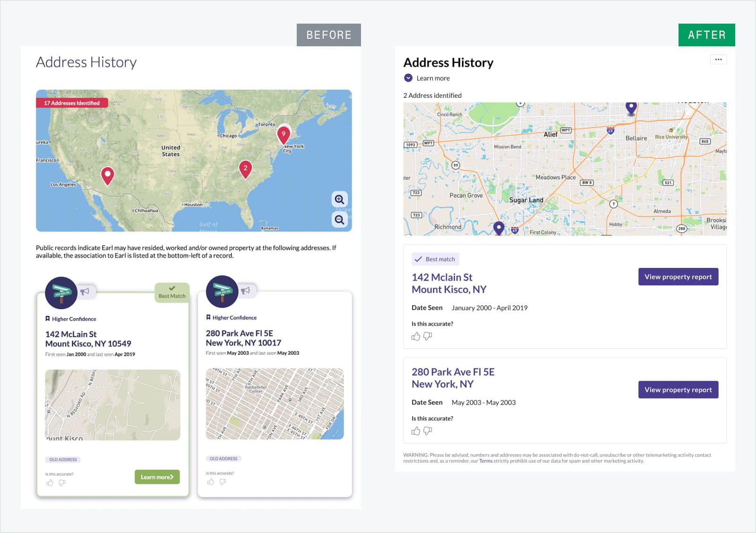Thumbs up 142 Mclain St in After panel
756x533 pixels.
pos(416,336)
